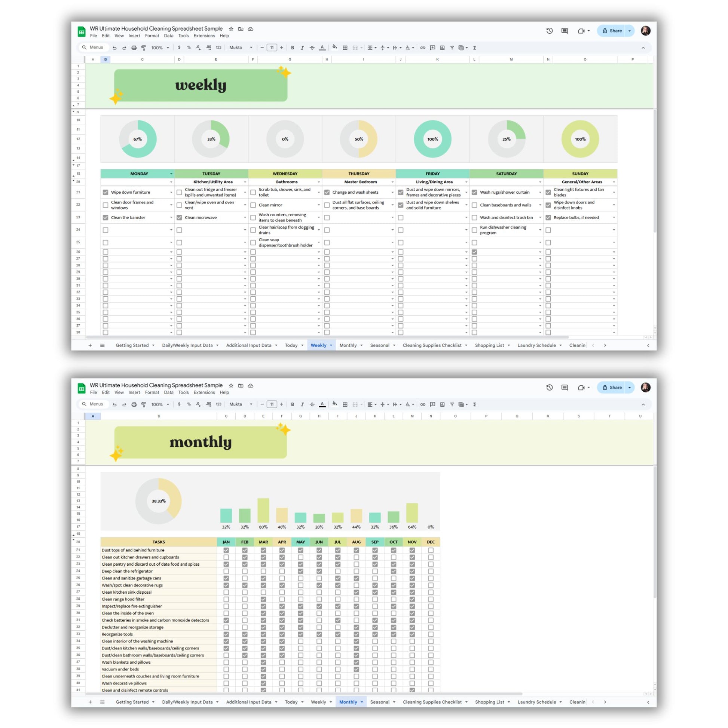Click the print icon in weekly window toolbar
This screenshot has height=728, width=728.
point(134,48)
